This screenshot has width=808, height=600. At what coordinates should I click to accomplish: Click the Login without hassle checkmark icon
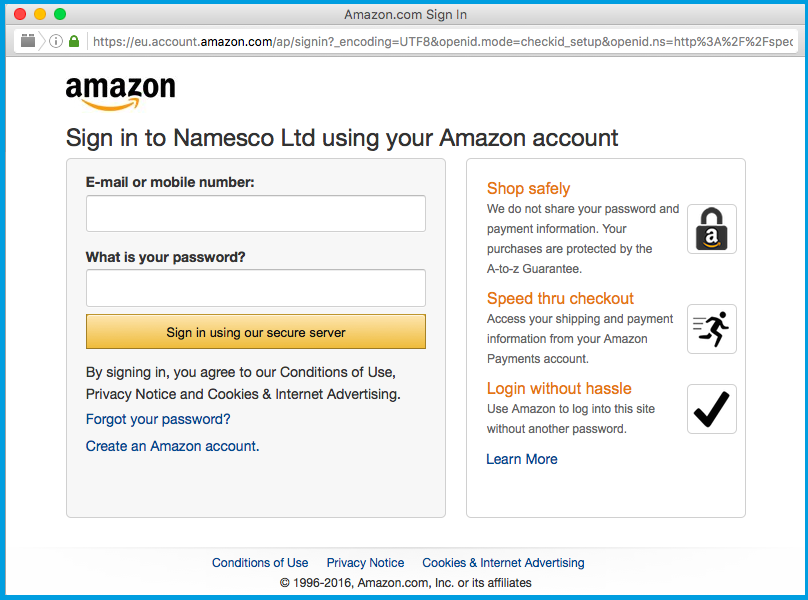pos(711,409)
